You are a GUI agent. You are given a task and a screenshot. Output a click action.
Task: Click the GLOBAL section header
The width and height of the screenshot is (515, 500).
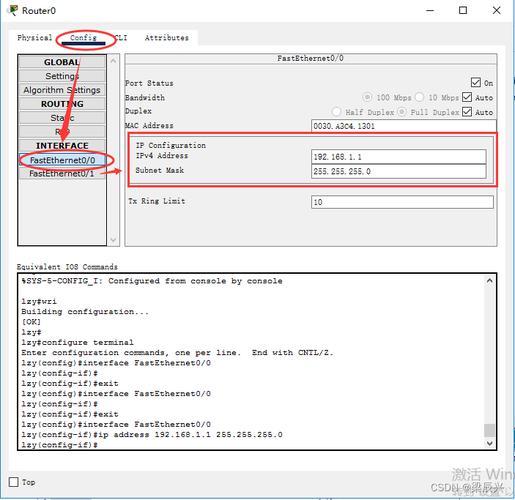tap(62, 62)
